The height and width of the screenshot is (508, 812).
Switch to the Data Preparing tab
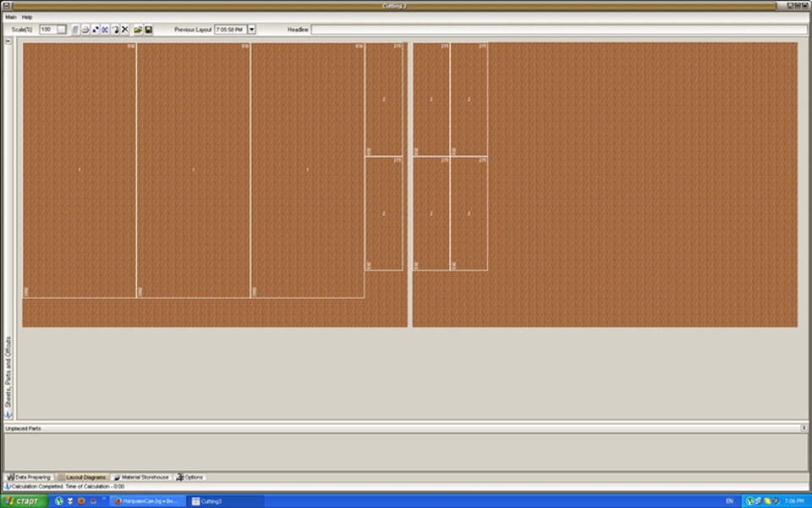click(x=29, y=477)
